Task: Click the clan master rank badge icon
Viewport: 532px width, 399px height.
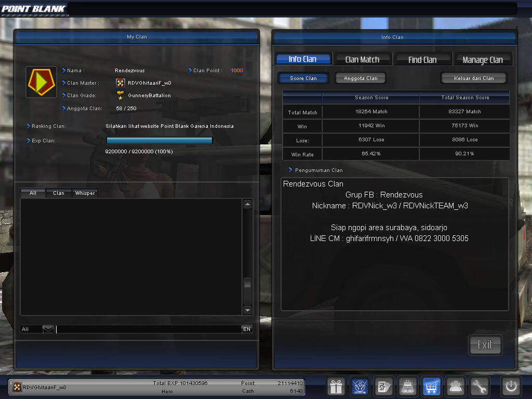Action: pos(120,83)
